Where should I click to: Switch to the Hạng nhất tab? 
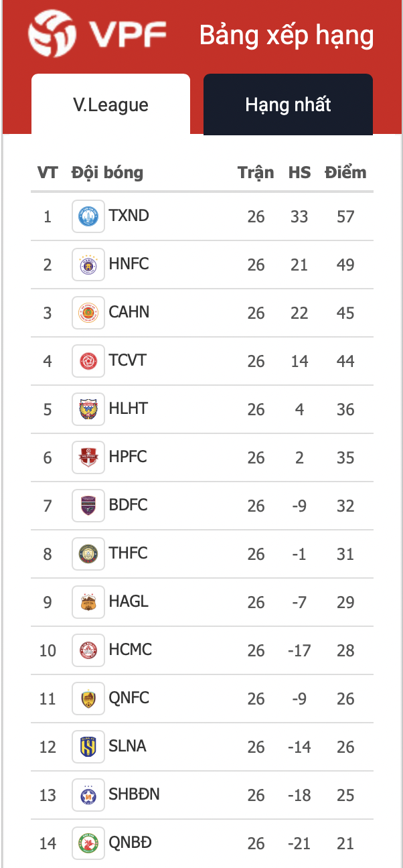(288, 104)
